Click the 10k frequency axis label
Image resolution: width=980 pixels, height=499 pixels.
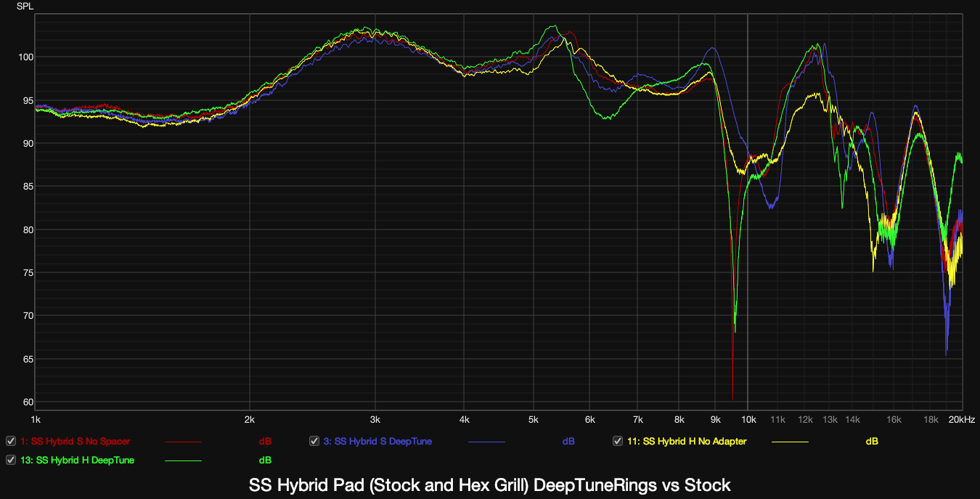(x=748, y=419)
